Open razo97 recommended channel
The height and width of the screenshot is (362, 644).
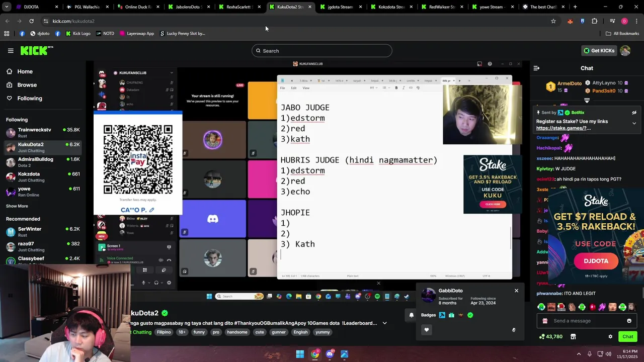click(43, 246)
